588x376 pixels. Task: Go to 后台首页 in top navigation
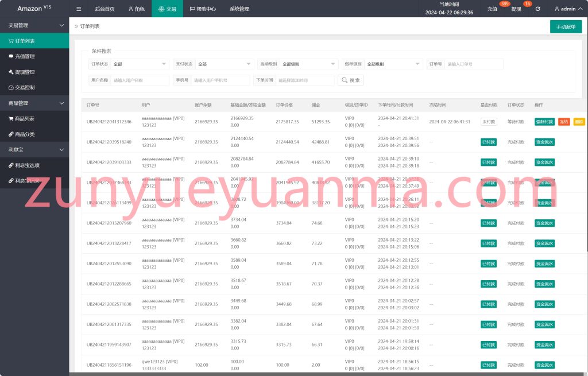click(105, 9)
